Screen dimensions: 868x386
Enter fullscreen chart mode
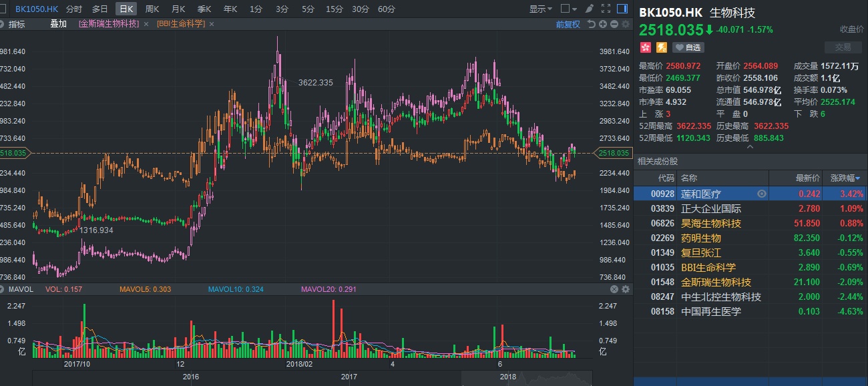point(606,9)
